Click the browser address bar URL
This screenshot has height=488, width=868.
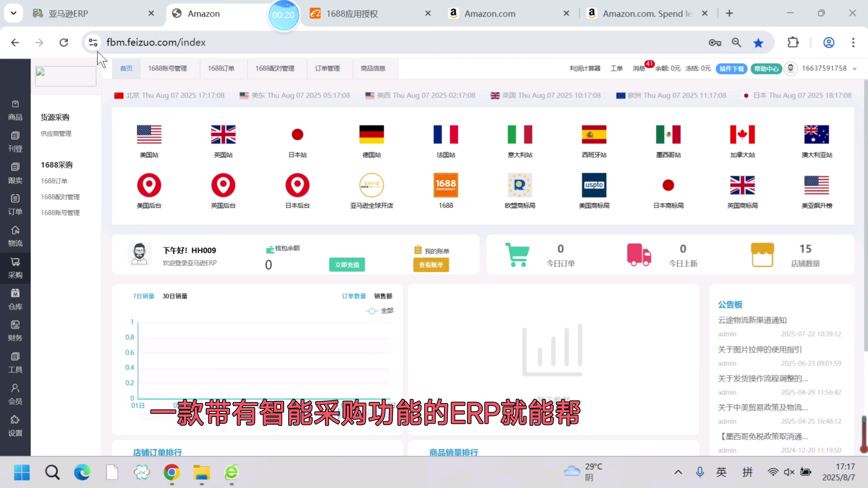[x=156, y=42]
